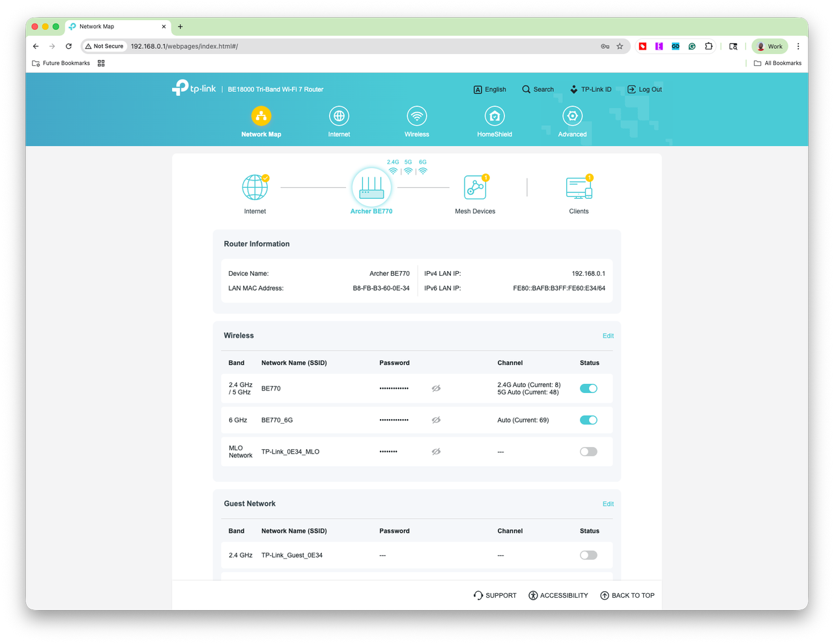Open a new browser tab
Viewport: 834px width, 644px height.
[x=180, y=27]
